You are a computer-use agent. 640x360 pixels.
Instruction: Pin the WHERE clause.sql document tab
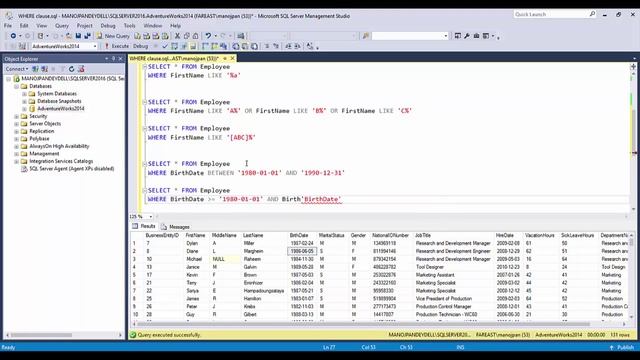(x=224, y=58)
